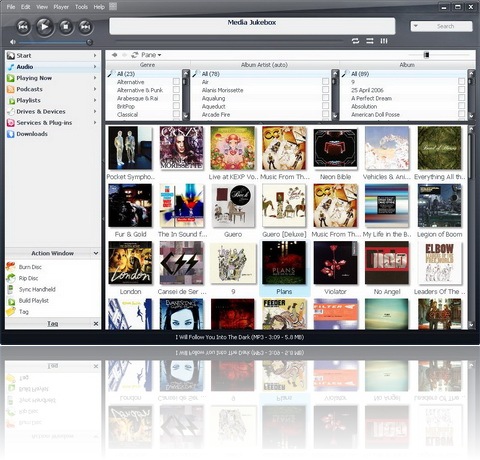Screen dimensions: 480x460
Task: Open the Pane dropdown menu
Action: coord(151,55)
